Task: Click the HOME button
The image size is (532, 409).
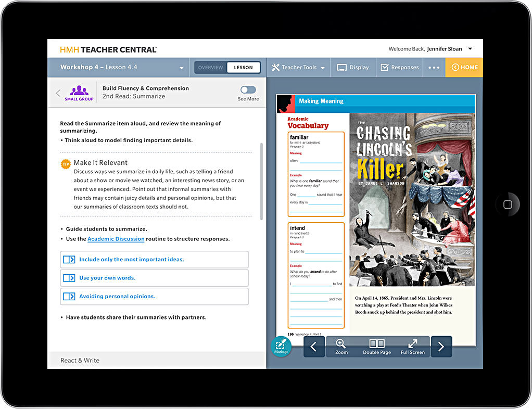Action: coord(464,68)
